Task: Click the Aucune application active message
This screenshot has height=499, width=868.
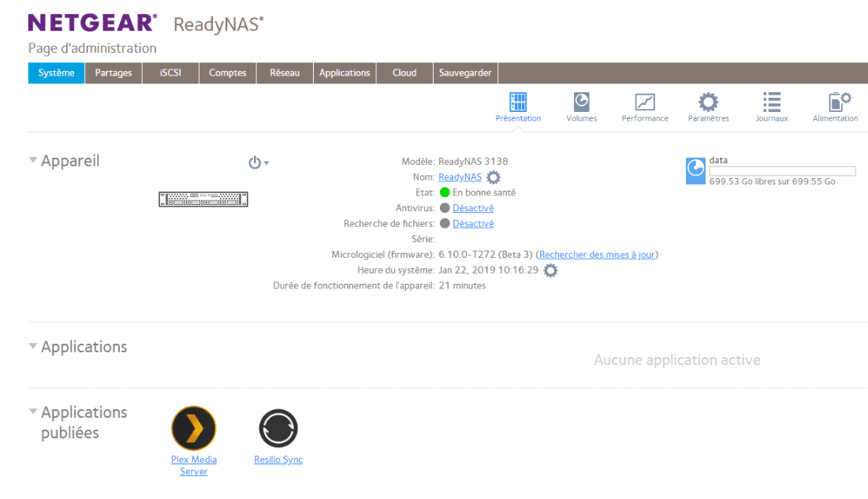Action: [x=677, y=360]
